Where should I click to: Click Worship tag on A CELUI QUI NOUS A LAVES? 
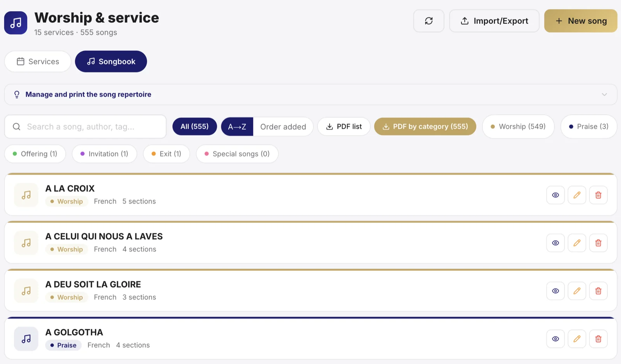click(66, 249)
